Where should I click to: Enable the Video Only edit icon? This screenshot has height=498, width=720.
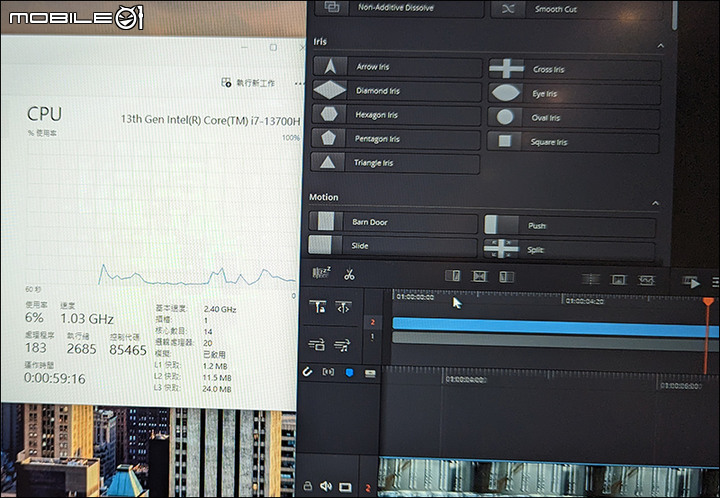[316, 344]
